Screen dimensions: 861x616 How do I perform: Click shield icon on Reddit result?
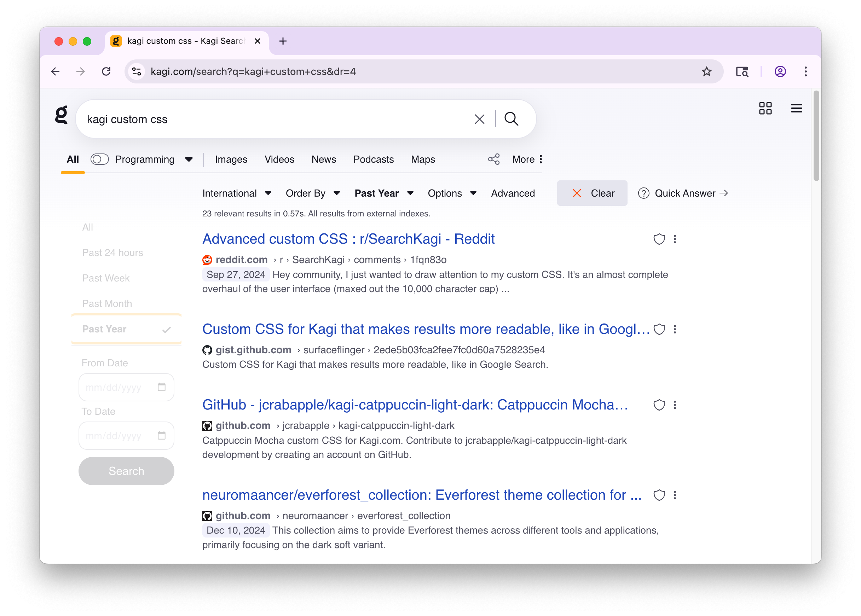[659, 239]
